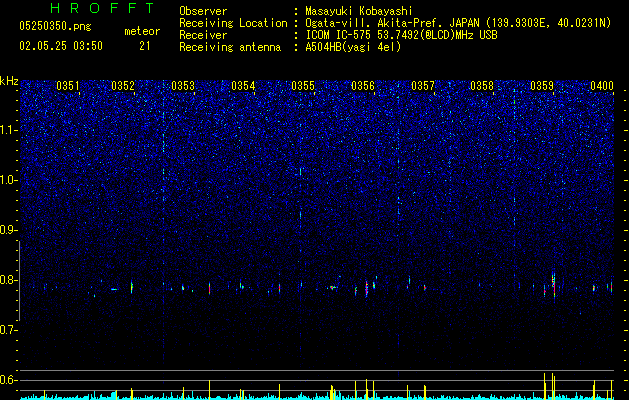This screenshot has width=629, height=400.
Task: Click the 0353 time marker
Action: (x=183, y=86)
